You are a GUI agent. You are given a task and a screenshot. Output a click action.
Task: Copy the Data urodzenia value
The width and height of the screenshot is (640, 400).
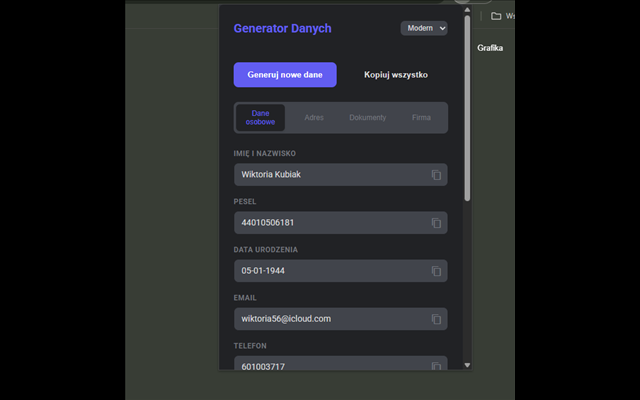[436, 271]
